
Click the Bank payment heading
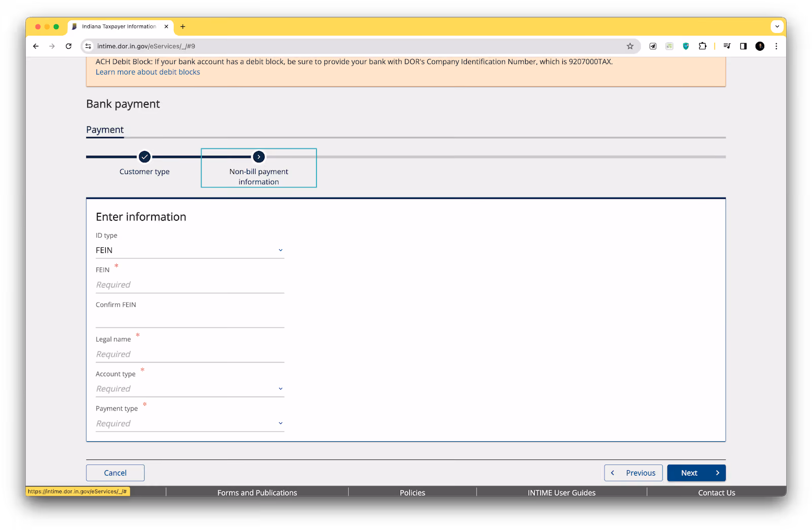(123, 104)
